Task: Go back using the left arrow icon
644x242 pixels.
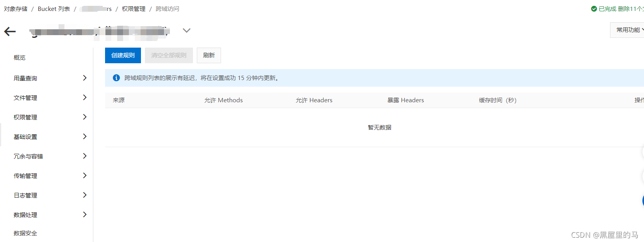Action: pyautogui.click(x=10, y=32)
